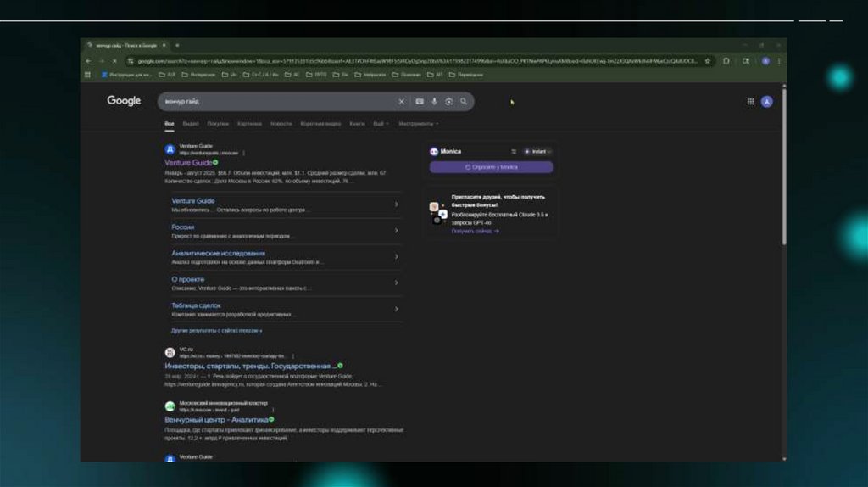
Task: Click the Venture Guide site favicon
Action: tap(170, 149)
